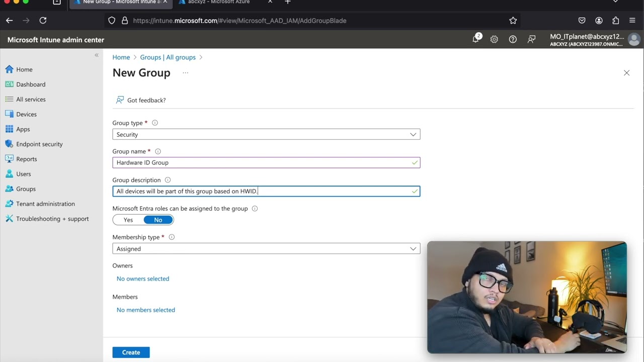
Task: Click the Users sidebar icon
Action: pos(9,174)
